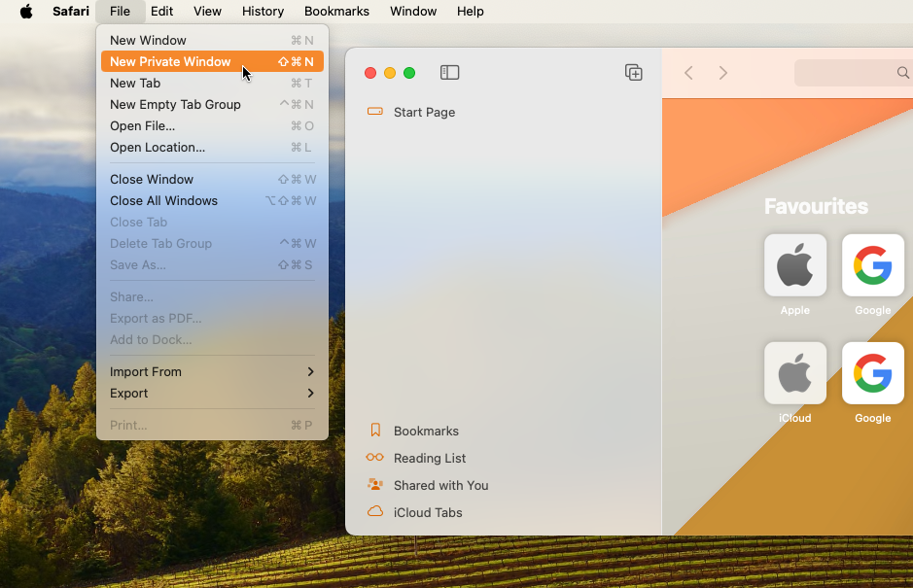The height and width of the screenshot is (588, 913).
Task: Click the back navigation arrow
Action: 689,72
